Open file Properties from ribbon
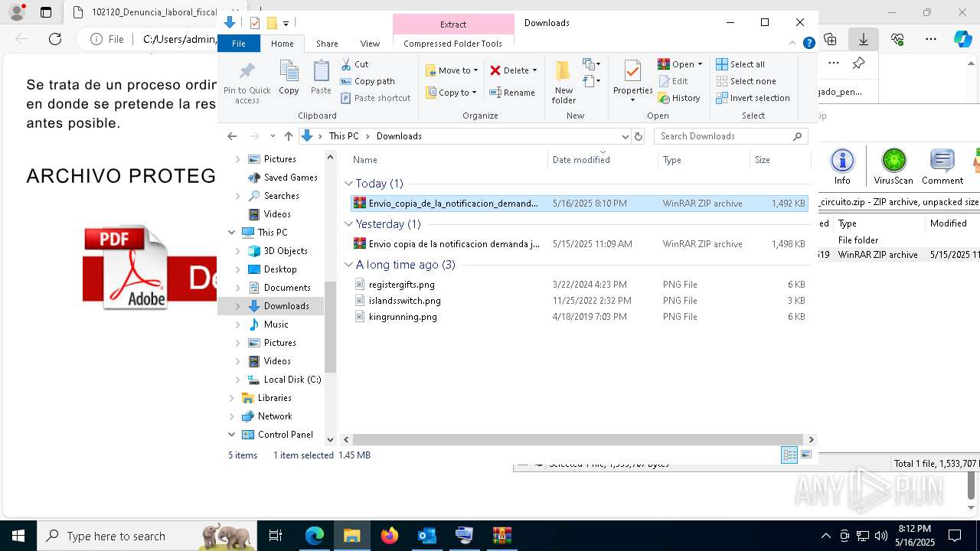 click(x=632, y=77)
